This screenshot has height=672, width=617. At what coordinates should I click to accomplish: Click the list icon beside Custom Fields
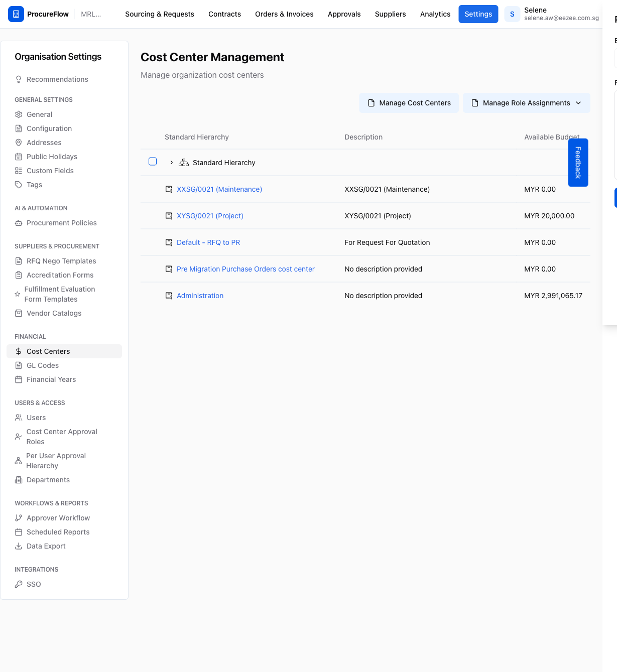tap(19, 171)
